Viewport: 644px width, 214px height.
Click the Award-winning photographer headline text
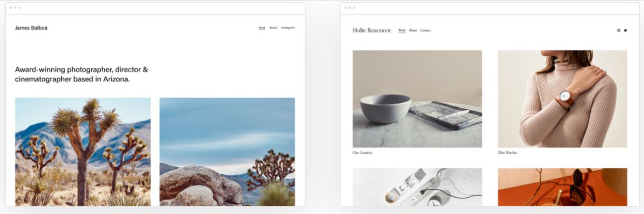click(x=82, y=75)
